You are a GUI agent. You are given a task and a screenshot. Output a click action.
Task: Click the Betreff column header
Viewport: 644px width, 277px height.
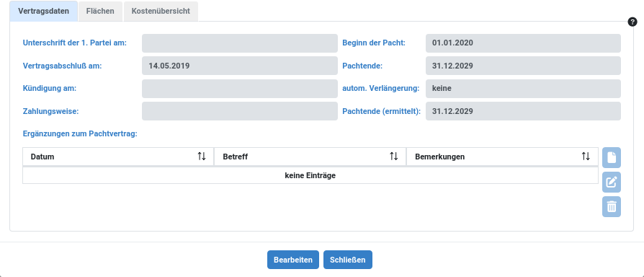tap(310, 157)
